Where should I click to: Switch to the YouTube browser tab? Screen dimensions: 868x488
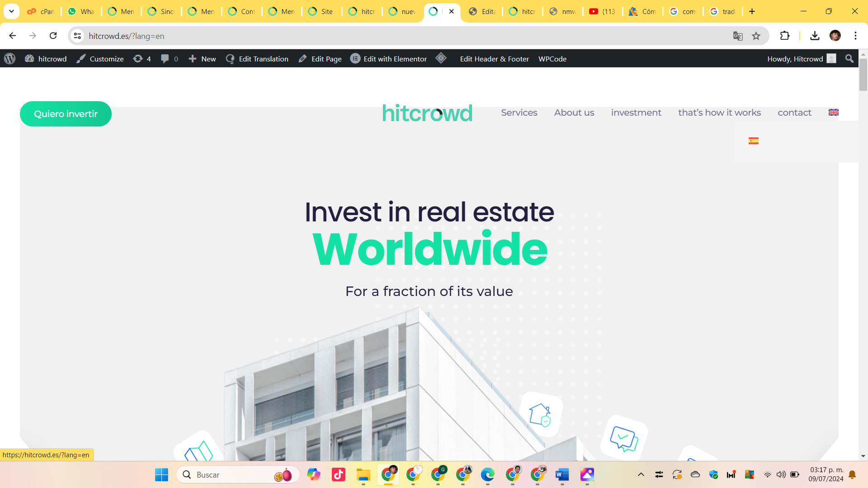click(602, 11)
